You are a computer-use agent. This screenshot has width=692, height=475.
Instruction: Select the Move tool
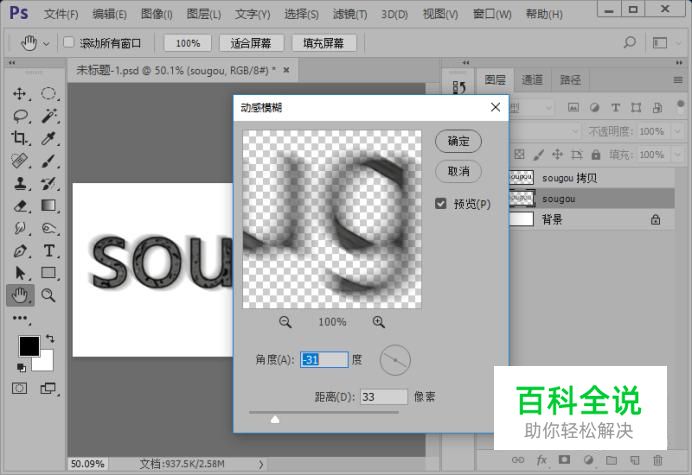20,94
